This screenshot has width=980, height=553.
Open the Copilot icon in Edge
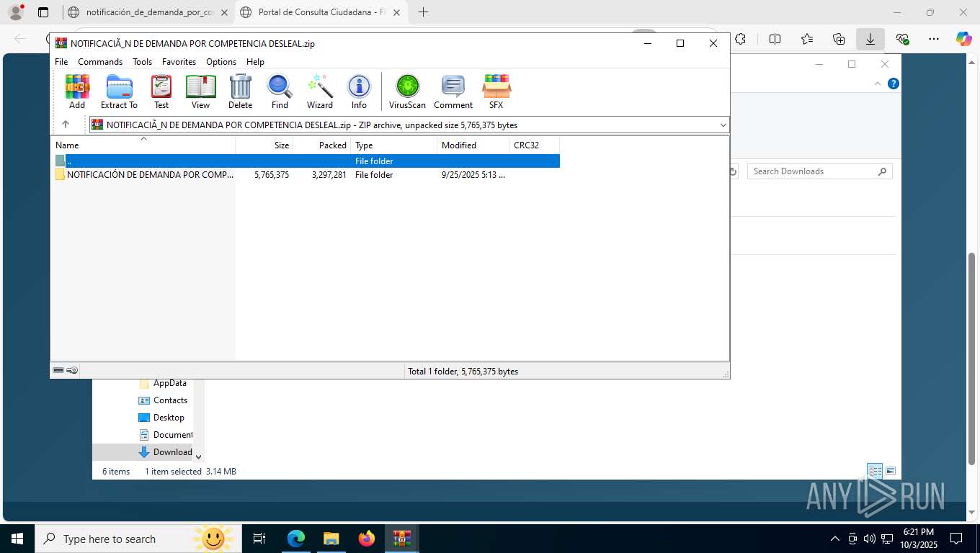[964, 39]
